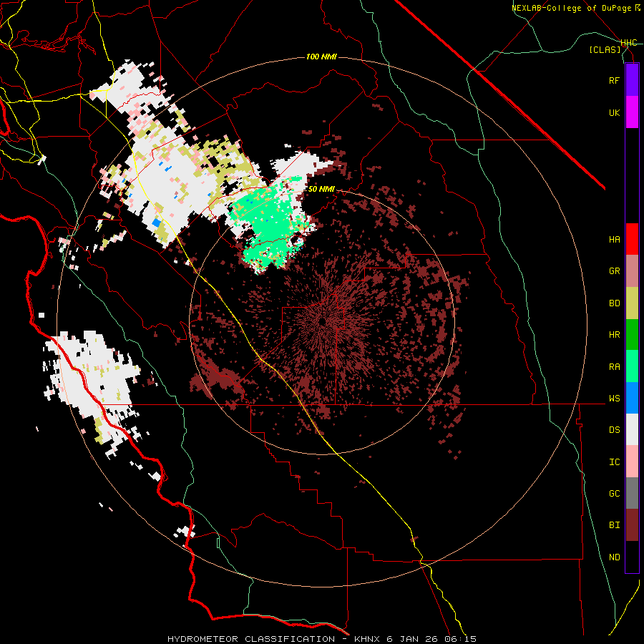Viewport: 644px width, 644px height.
Task: Click the DS white legend swatch
Action: (632, 429)
